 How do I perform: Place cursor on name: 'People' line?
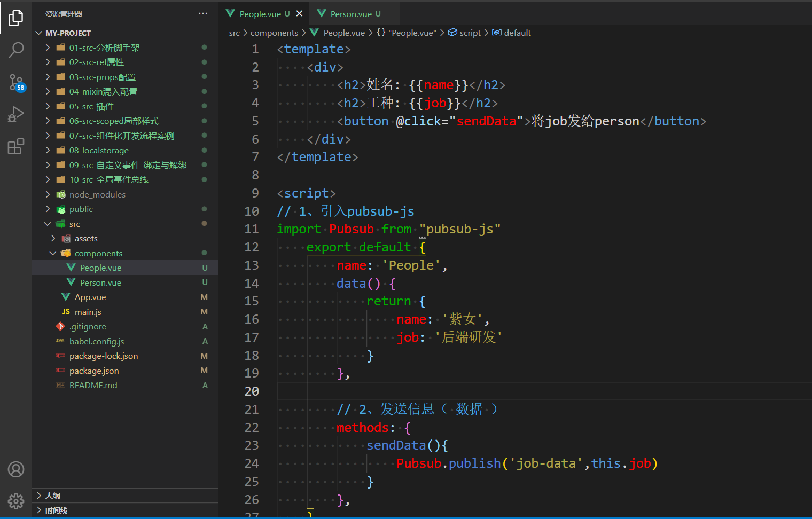(392, 265)
